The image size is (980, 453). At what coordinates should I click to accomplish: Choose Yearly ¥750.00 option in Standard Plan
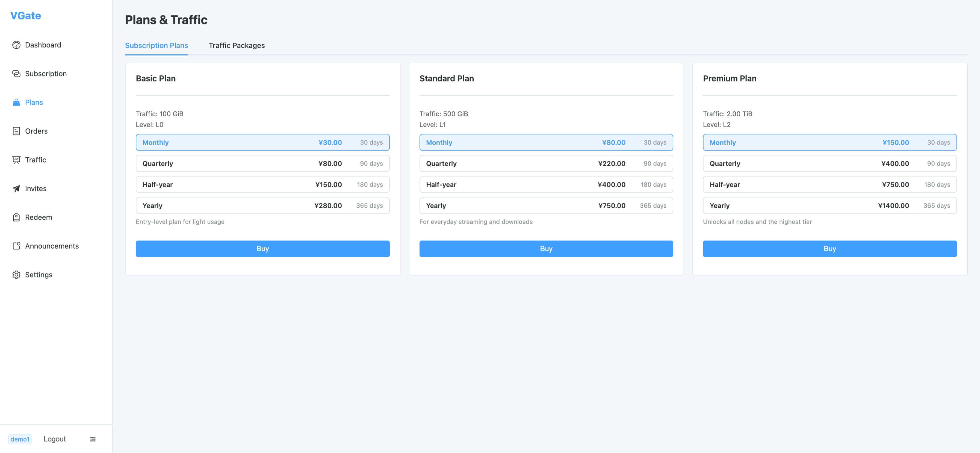coord(546,205)
